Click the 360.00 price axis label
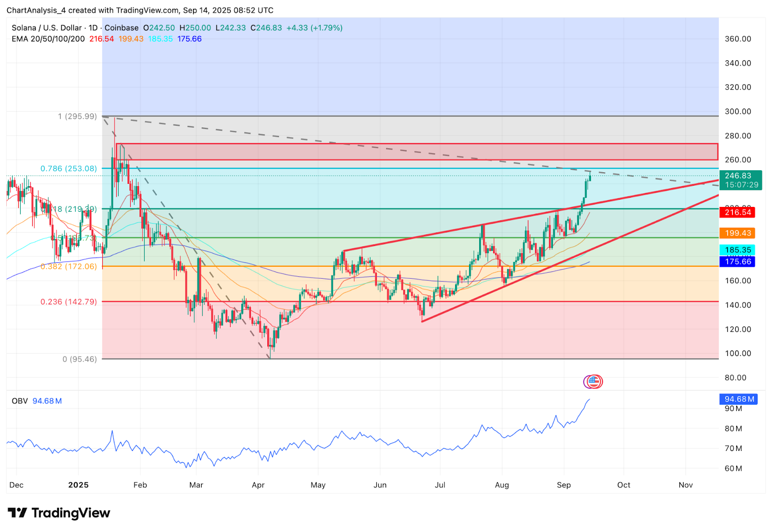This screenshot has height=532, width=772. coord(738,39)
